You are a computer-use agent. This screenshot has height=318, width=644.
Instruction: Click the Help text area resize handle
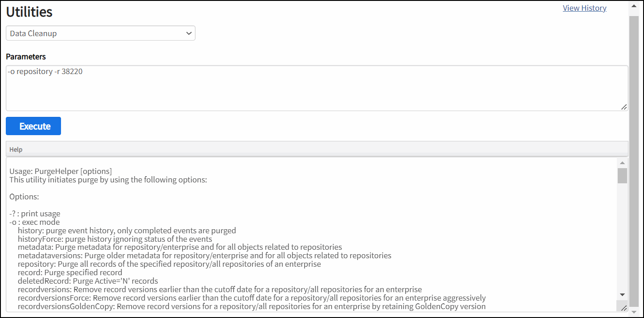[x=624, y=308]
